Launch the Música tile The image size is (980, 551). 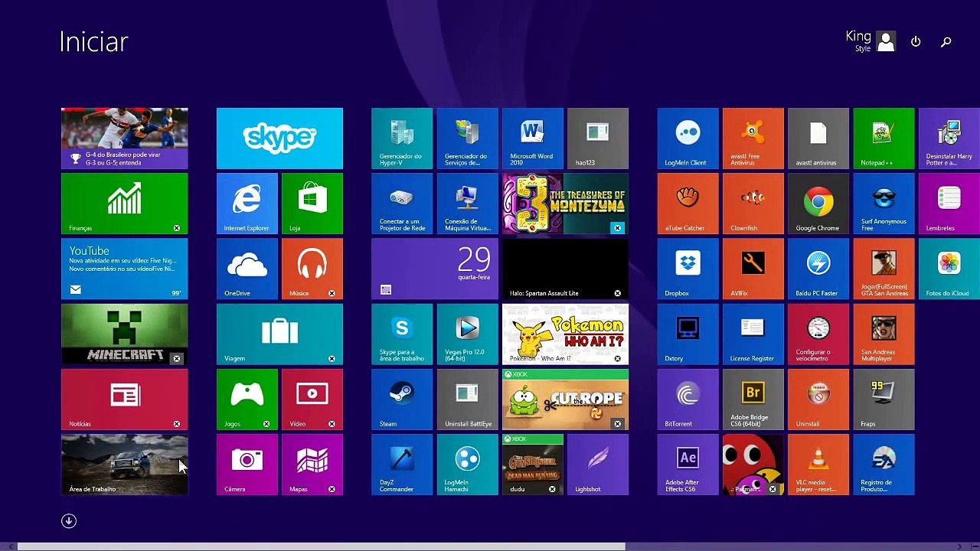click(312, 269)
